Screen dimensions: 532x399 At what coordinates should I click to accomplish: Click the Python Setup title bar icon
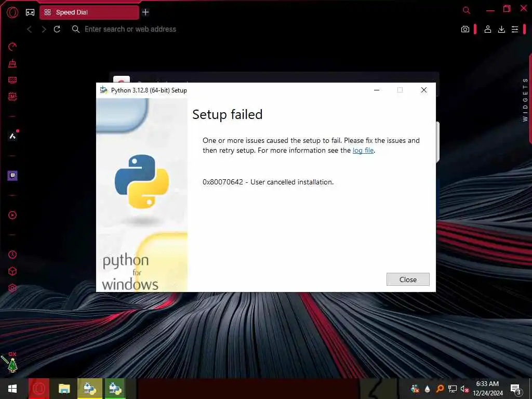103,90
